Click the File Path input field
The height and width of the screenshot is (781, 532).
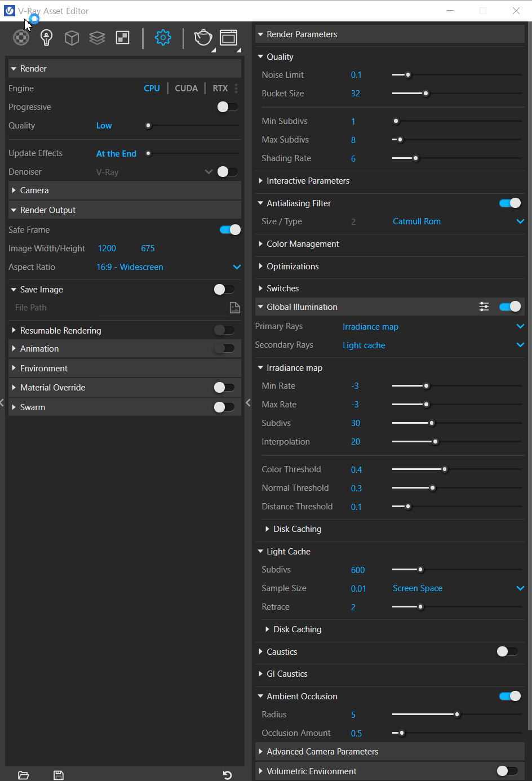(163, 308)
